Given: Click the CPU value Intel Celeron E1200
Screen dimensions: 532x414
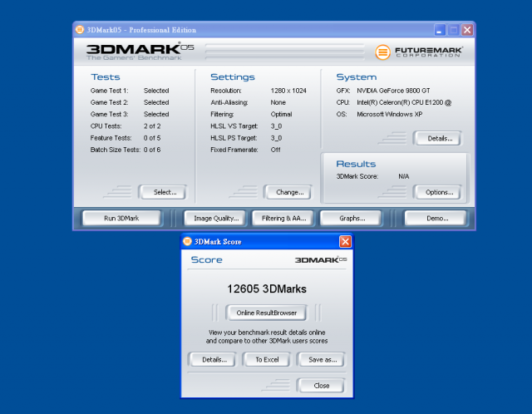Looking at the screenshot, I should pyautogui.click(x=404, y=102).
